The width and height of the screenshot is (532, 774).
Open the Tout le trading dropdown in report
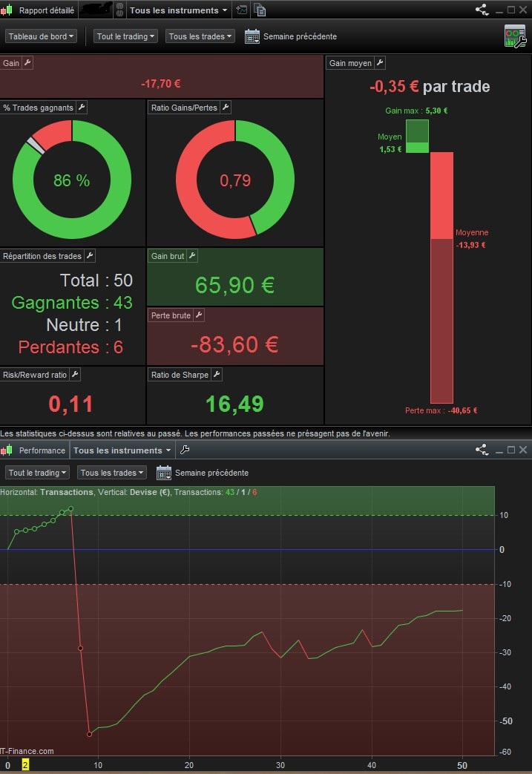tap(125, 36)
